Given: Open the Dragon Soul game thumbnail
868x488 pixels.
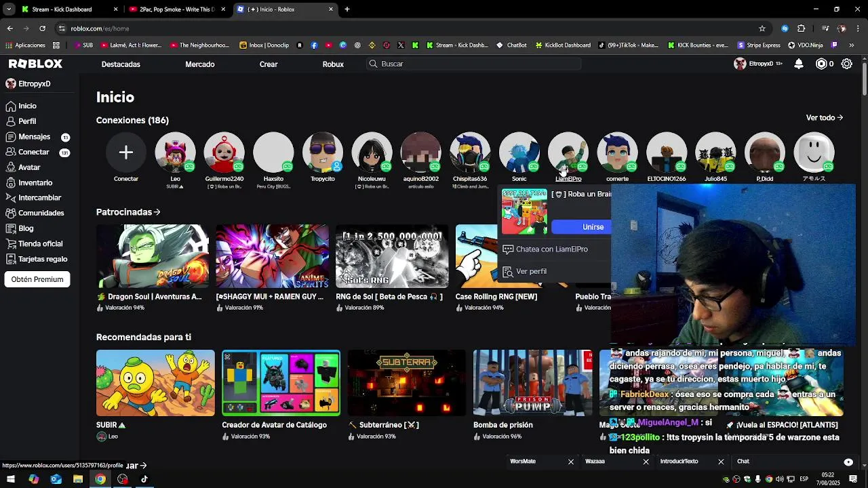Looking at the screenshot, I should click(153, 256).
